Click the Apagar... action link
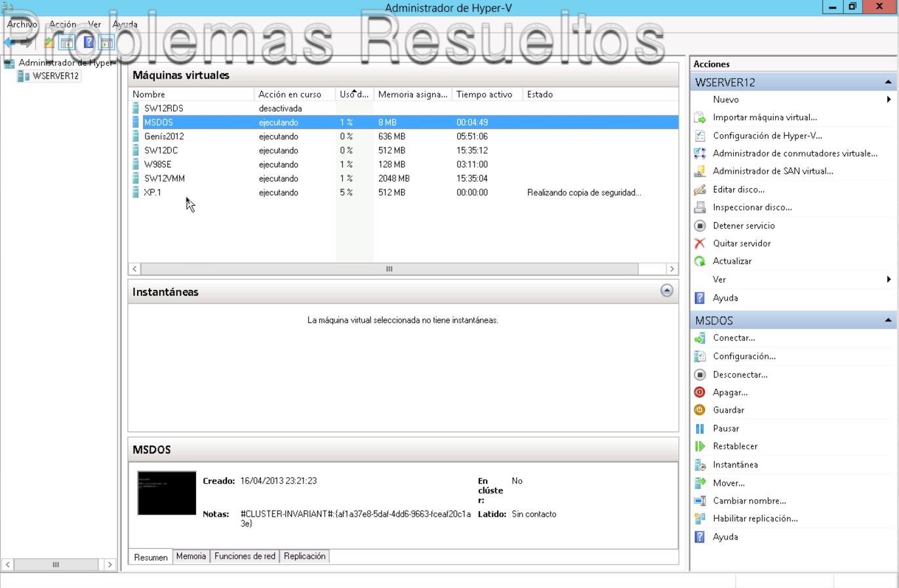 click(x=730, y=393)
